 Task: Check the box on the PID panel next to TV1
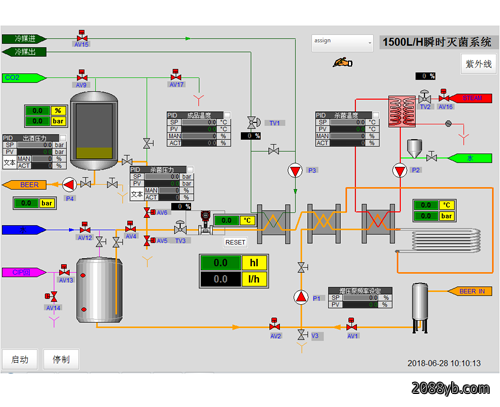[227, 115]
